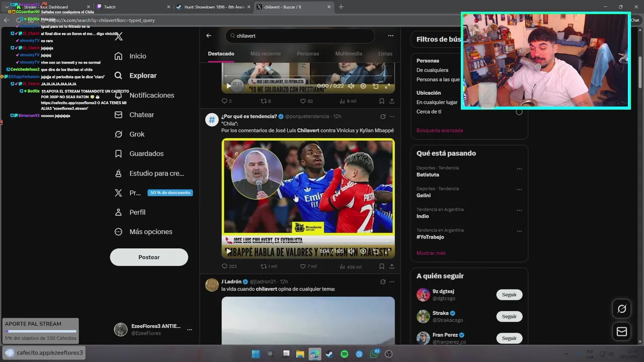Viewport: 644px width, 362px height.
Task: Switch to the Multimedia tab
Action: pos(349,54)
